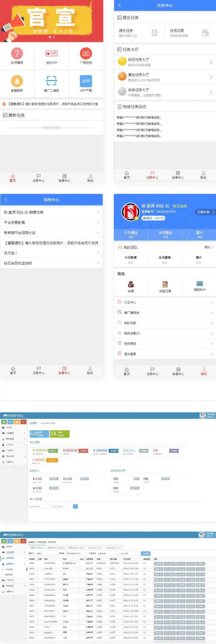Go back using the 任务中心 header arrow

click(x=120, y=5)
